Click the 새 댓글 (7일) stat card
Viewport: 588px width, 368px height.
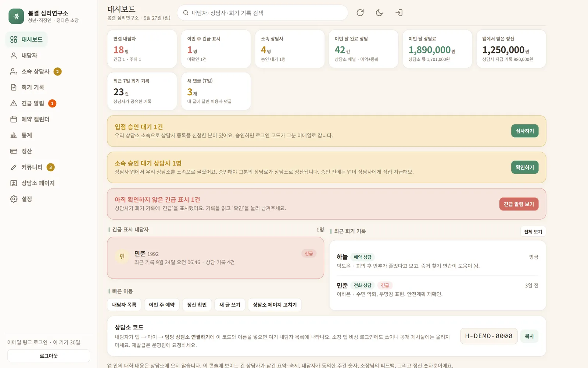pos(216,91)
